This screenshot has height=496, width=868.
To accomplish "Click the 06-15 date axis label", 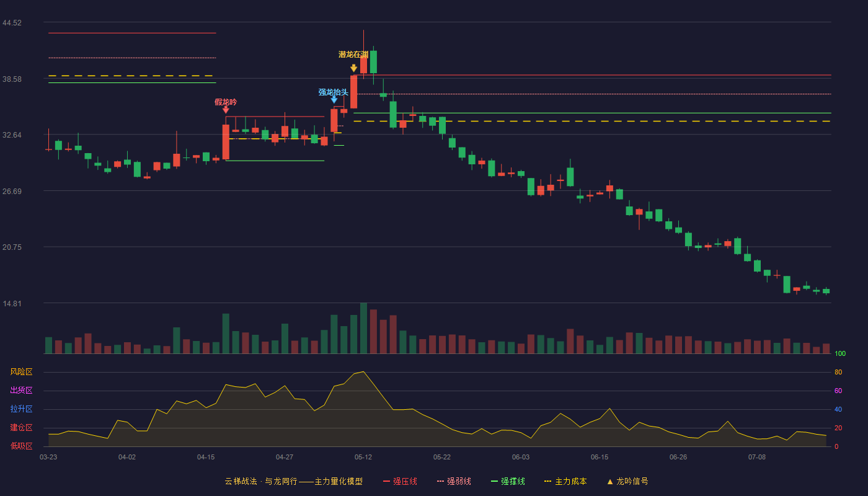I will tap(600, 457).
